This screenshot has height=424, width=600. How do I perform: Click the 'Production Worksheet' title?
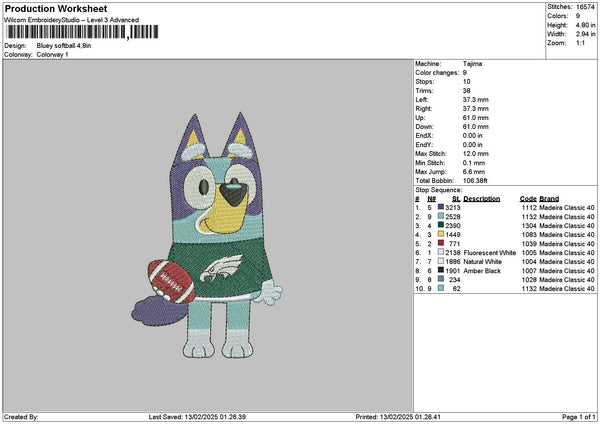coord(56,9)
